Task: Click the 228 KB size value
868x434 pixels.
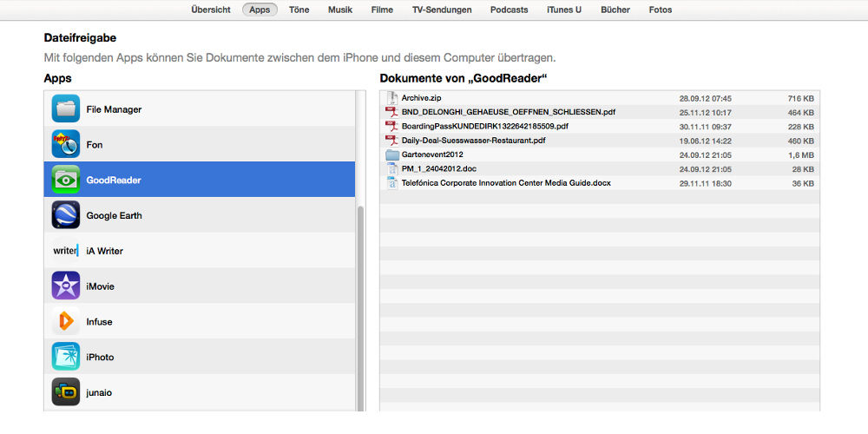Action: [800, 127]
